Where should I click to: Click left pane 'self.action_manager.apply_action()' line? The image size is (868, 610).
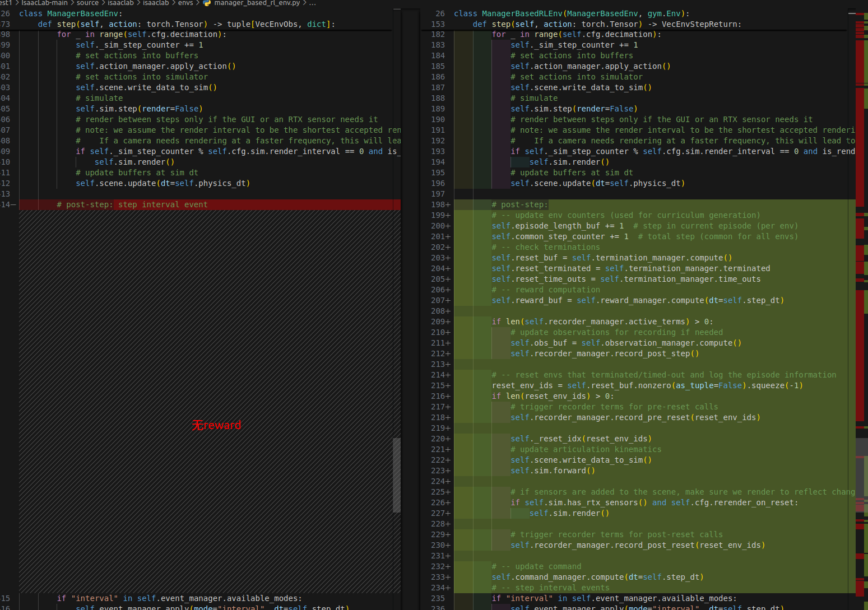[156, 66]
